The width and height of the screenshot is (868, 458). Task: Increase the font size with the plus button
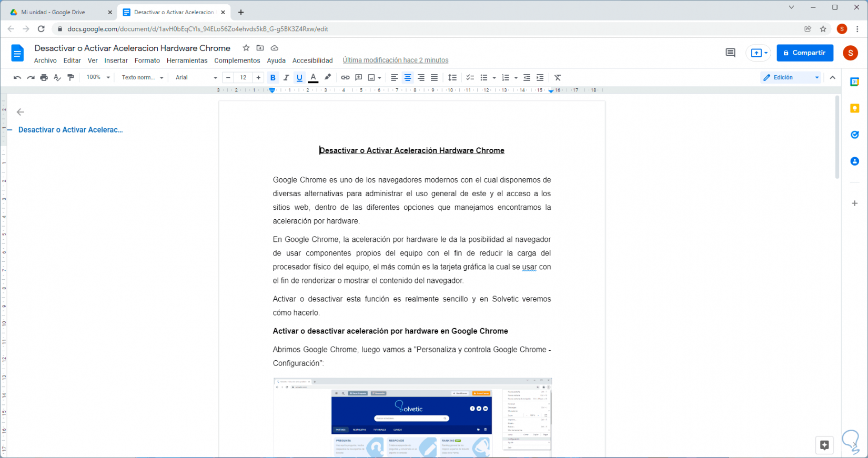tap(258, 78)
